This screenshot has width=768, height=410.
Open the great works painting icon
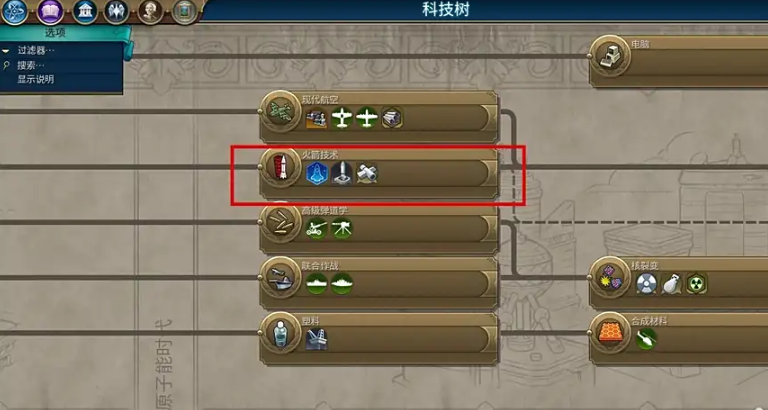[x=185, y=12]
